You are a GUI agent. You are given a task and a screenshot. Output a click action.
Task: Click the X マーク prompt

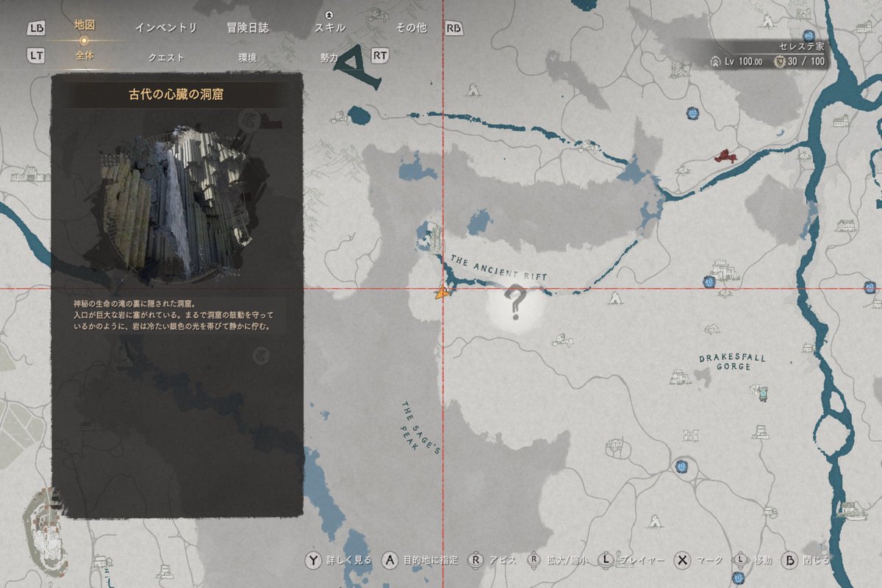[697, 560]
